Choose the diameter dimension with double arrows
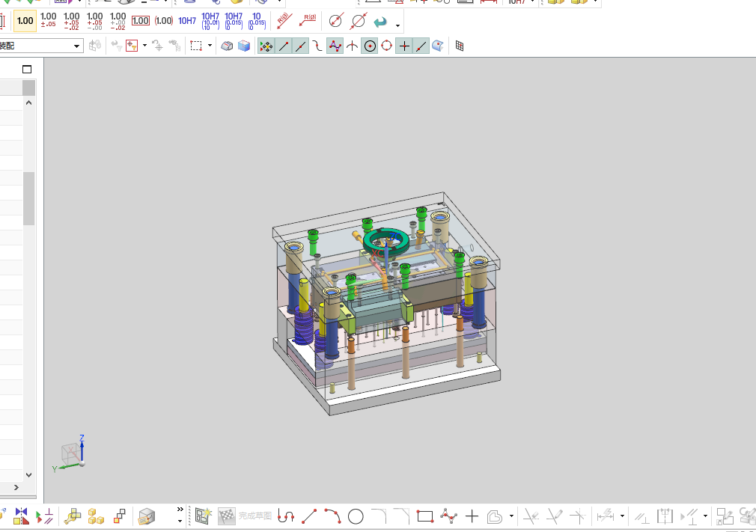This screenshot has height=532, width=756. click(x=359, y=21)
